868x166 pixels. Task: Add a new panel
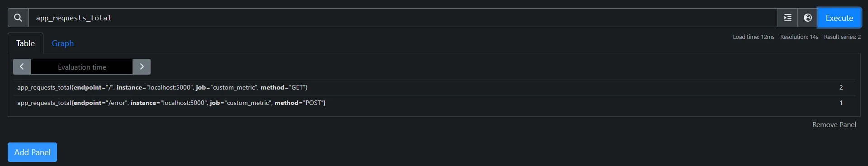pyautogui.click(x=32, y=152)
